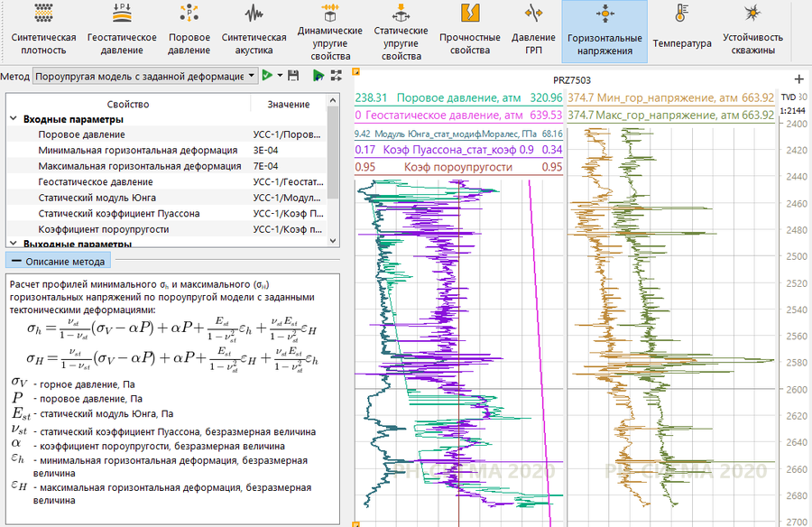Collapse the Входные параметры group

14,119
